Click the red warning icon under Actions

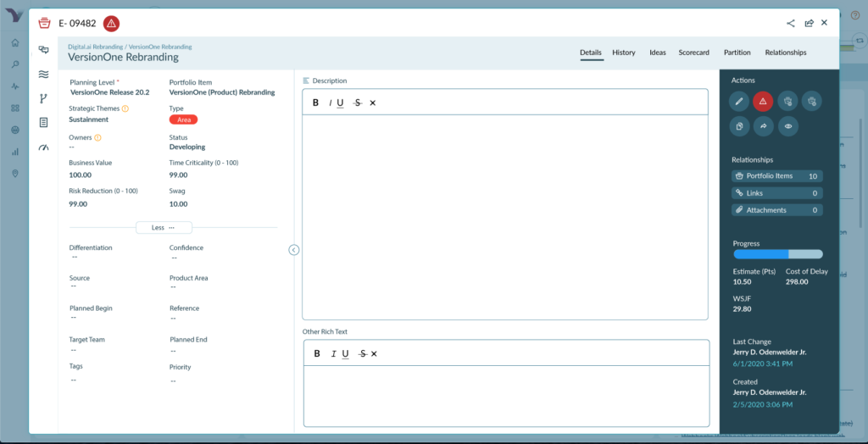763,101
